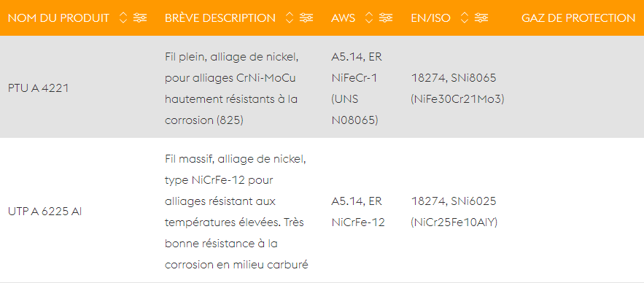
Task: Click the GAZ DE PROTECTION column header
Action: click(x=578, y=18)
